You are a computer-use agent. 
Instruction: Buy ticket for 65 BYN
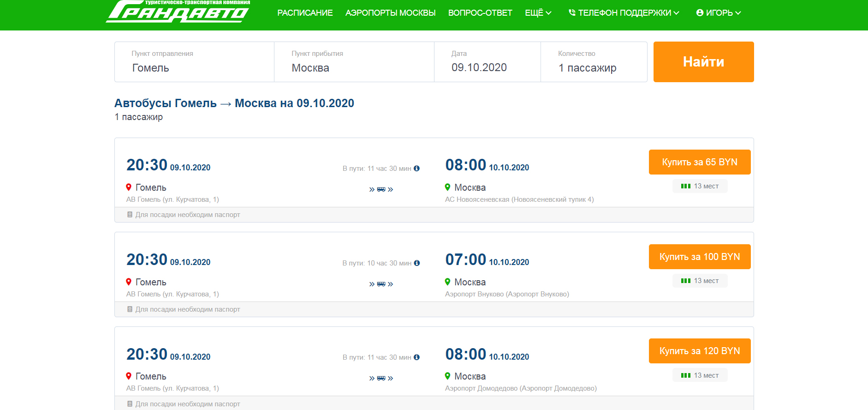[x=699, y=162]
